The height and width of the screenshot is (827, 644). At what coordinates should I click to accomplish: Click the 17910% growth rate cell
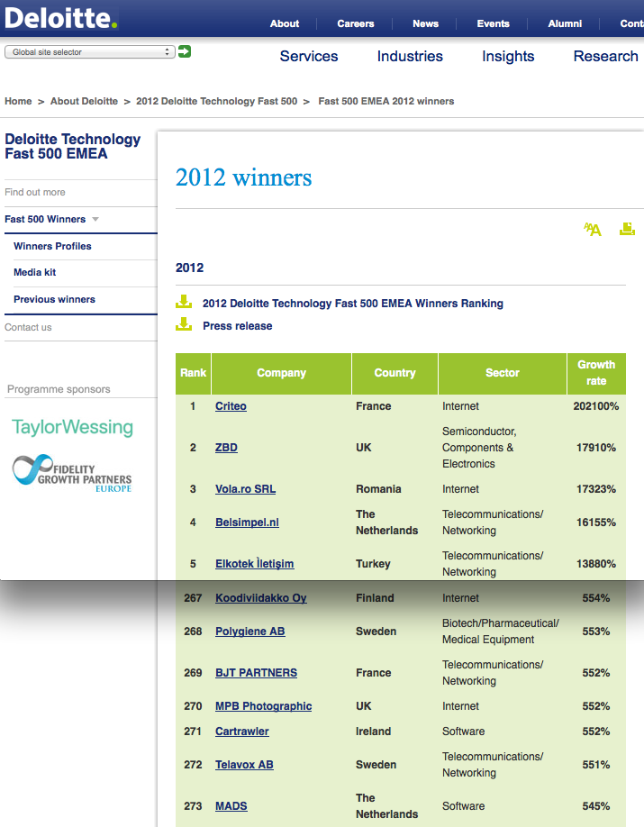pos(596,447)
